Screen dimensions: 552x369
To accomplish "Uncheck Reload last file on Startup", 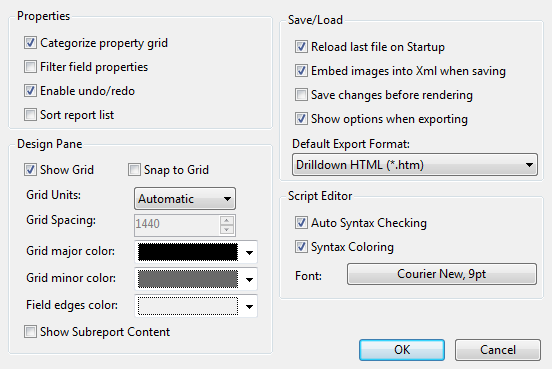I will 301,47.
